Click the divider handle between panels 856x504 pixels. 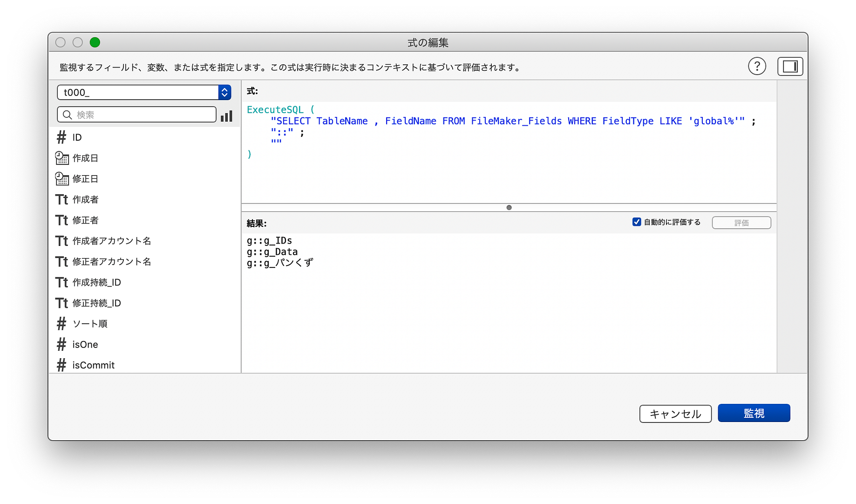[x=509, y=207]
